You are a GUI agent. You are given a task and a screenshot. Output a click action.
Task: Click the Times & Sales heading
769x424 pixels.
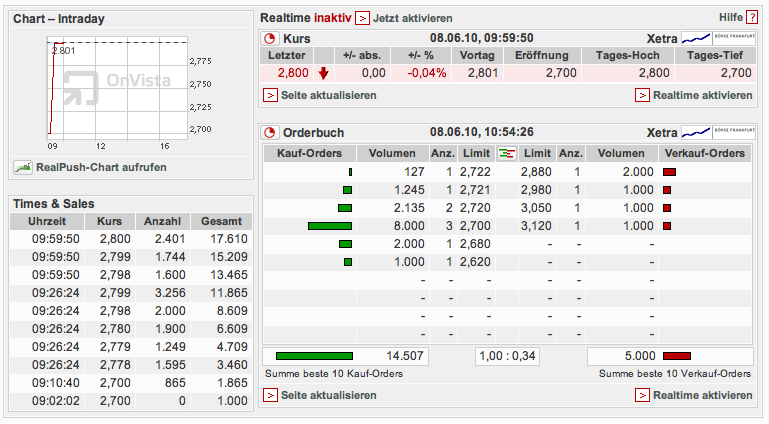click(53, 204)
